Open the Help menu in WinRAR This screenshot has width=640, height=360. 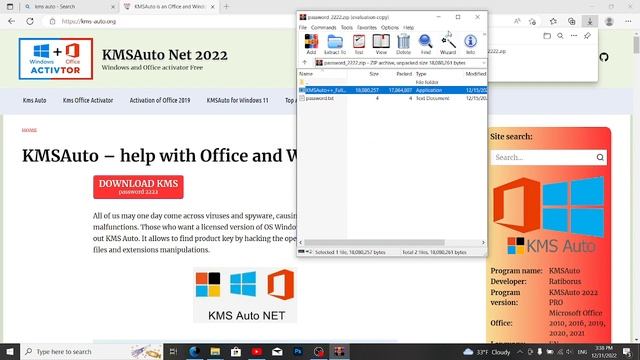pos(409,27)
